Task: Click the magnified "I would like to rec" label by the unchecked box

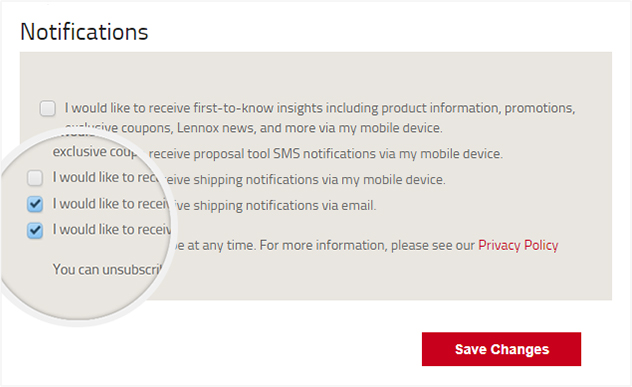Action: 105,177
